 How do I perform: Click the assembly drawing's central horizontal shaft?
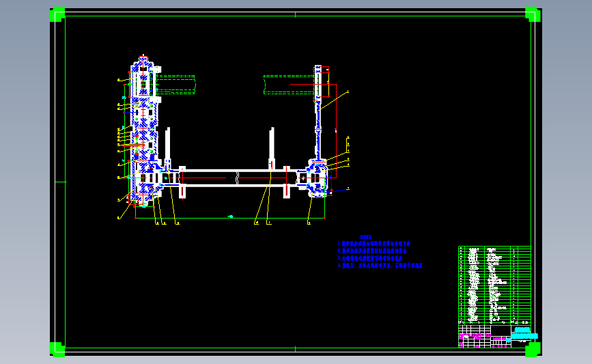238,178
